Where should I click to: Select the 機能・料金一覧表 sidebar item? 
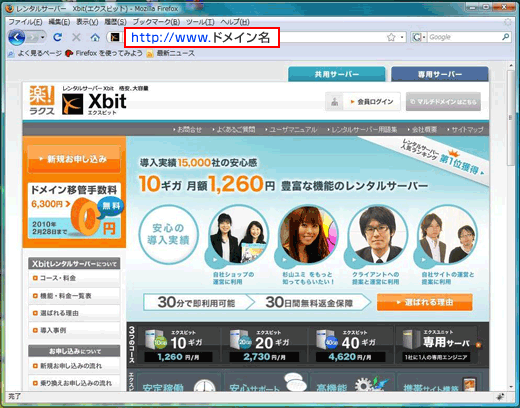click(74, 296)
